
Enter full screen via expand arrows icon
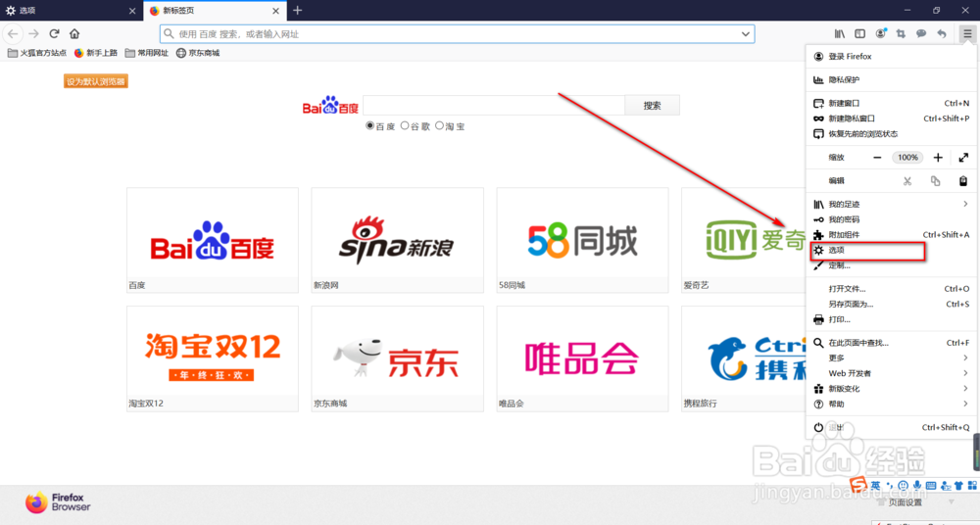click(963, 158)
